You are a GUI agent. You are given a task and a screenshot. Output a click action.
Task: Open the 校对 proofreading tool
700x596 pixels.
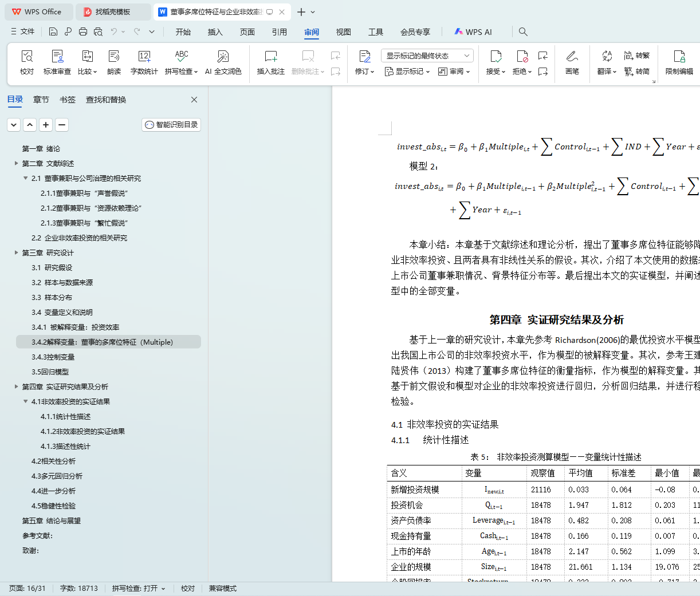click(27, 62)
